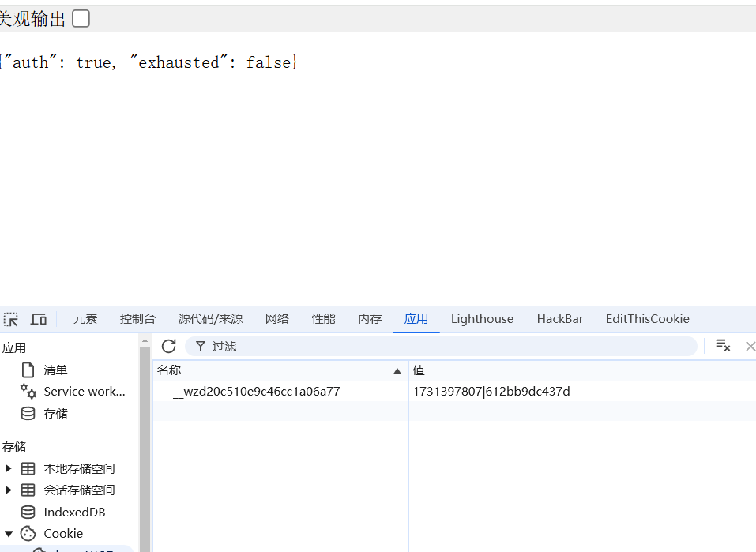Viewport: 756px width, 552px height.
Task: Open the 清单 manifest item
Action: pyautogui.click(x=55, y=370)
